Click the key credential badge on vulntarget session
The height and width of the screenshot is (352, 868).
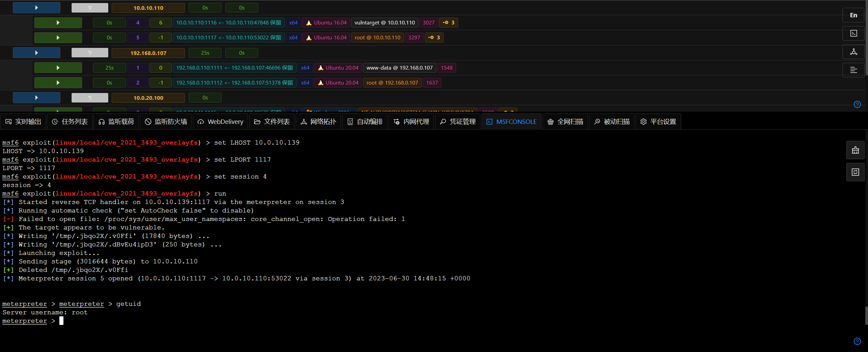click(449, 23)
